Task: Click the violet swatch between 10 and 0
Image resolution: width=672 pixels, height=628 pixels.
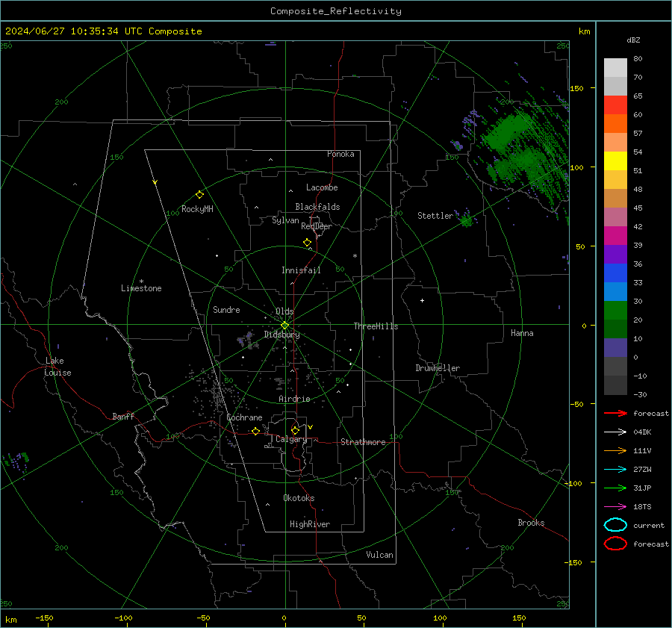Action: pos(615,348)
